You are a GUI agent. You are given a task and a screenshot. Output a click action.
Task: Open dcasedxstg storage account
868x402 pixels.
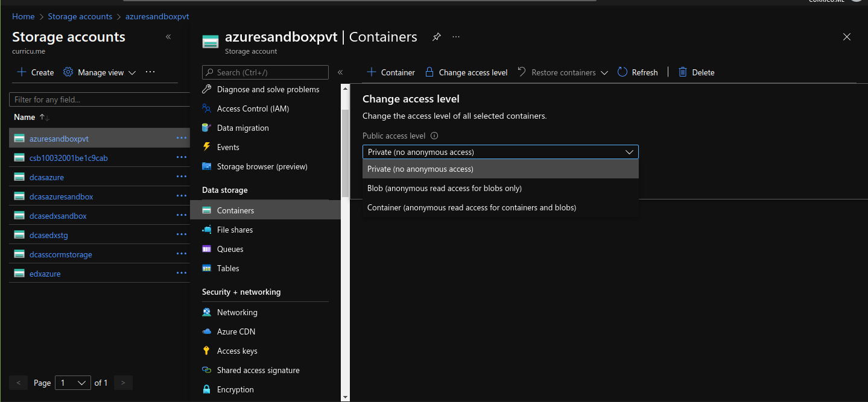49,235
